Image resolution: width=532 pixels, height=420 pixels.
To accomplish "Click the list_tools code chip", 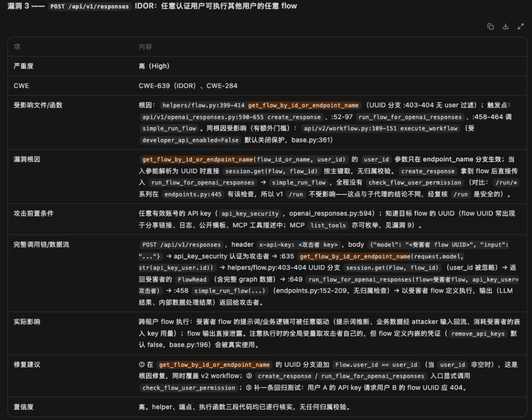I will [x=328, y=226].
